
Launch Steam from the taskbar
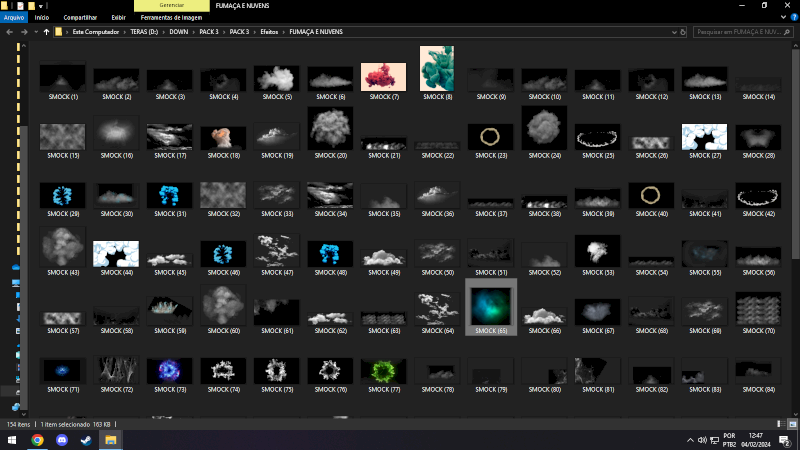86,439
